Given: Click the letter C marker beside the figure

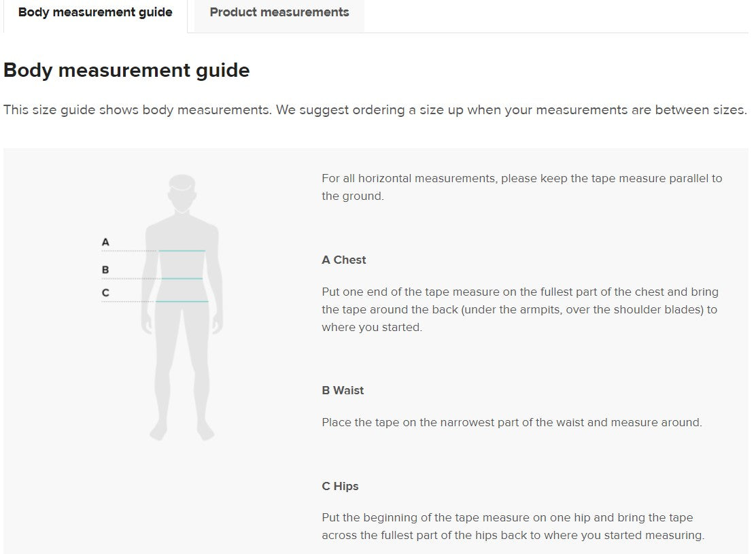Looking at the screenshot, I should pyautogui.click(x=105, y=293).
